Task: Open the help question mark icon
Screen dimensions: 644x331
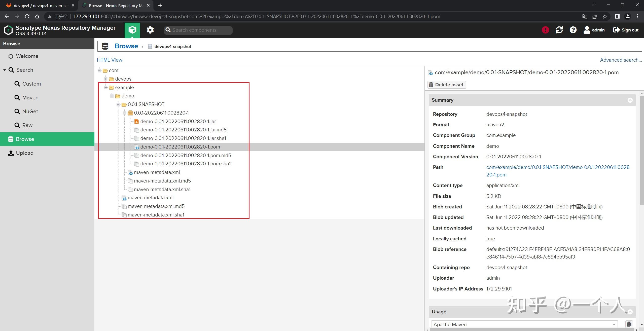Action: coord(573,30)
